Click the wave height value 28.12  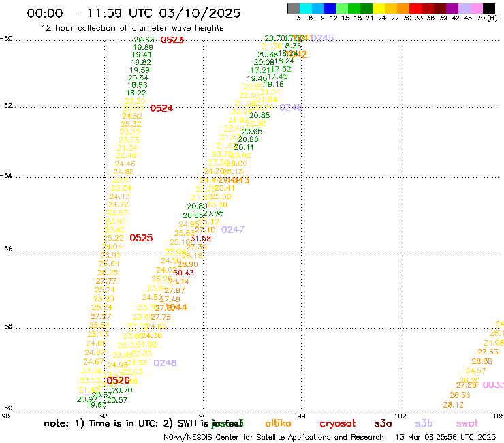[453, 405]
